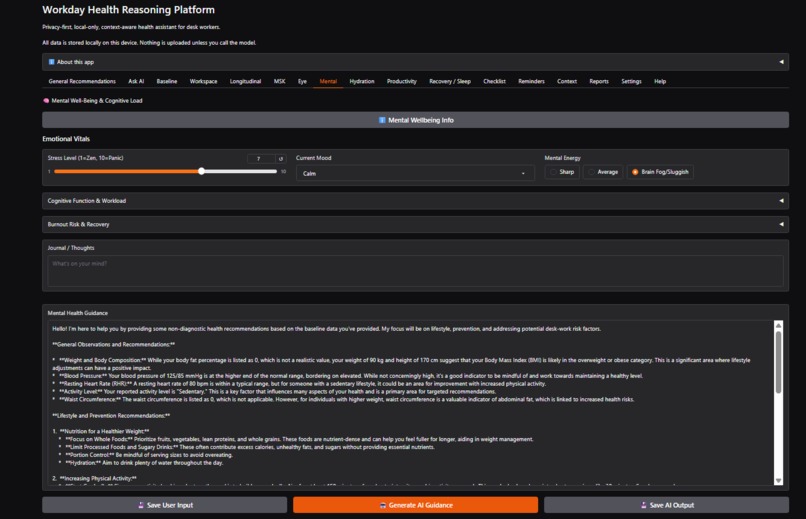Click the Mental Wellbeing Info button
Screen dimensions: 806x519
point(415,120)
